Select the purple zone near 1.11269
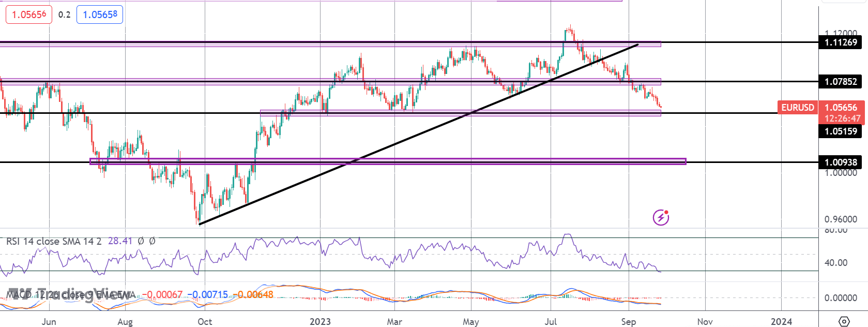 click(x=330, y=44)
